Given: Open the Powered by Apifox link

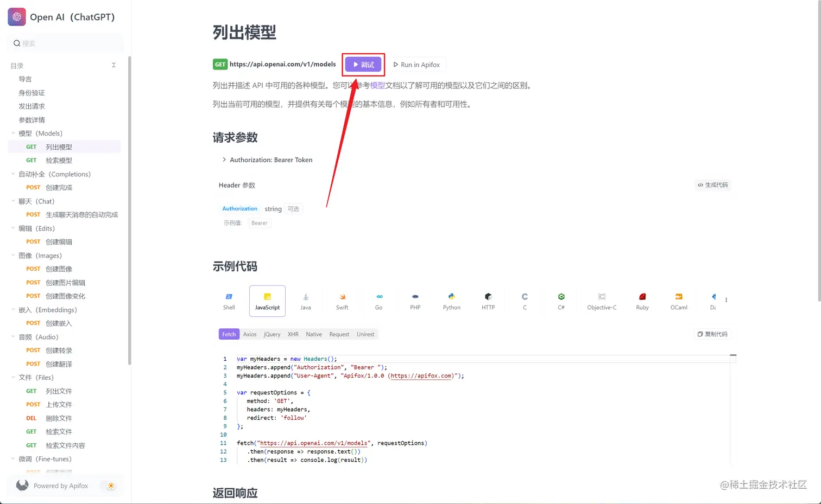Looking at the screenshot, I should point(61,486).
